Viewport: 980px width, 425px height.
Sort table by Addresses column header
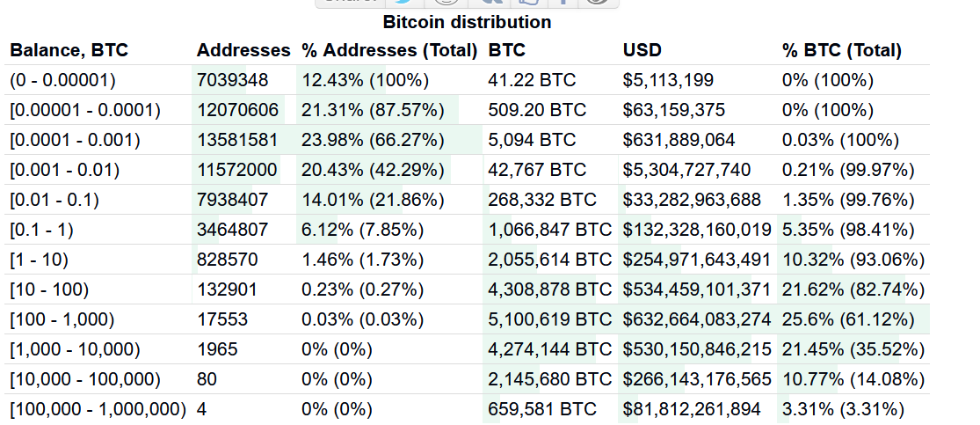[x=243, y=50]
